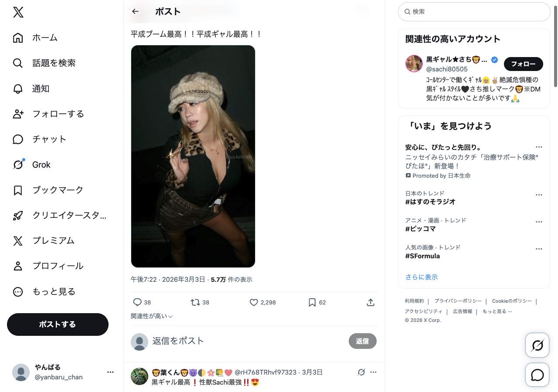
Task: Open the reply icon with 38 comments
Action: coord(137,302)
